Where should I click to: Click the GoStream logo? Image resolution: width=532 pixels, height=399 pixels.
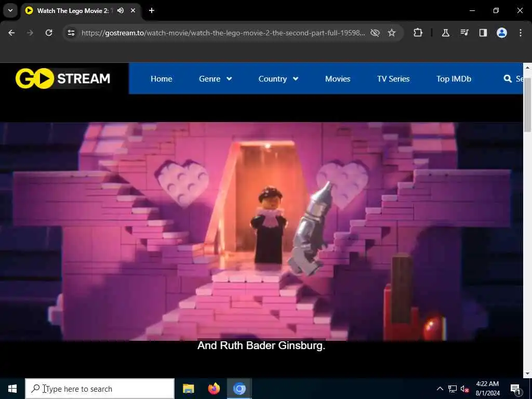(63, 78)
